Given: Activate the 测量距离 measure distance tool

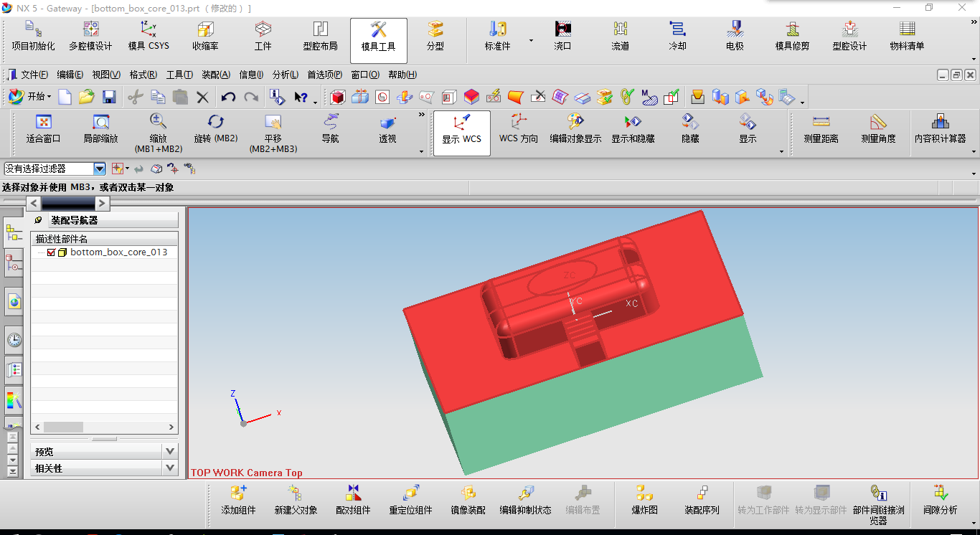Looking at the screenshot, I should point(821,123).
